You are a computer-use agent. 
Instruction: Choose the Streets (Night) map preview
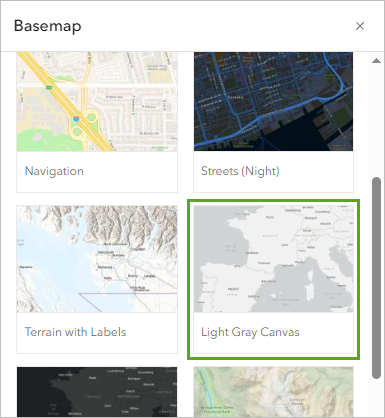273,101
